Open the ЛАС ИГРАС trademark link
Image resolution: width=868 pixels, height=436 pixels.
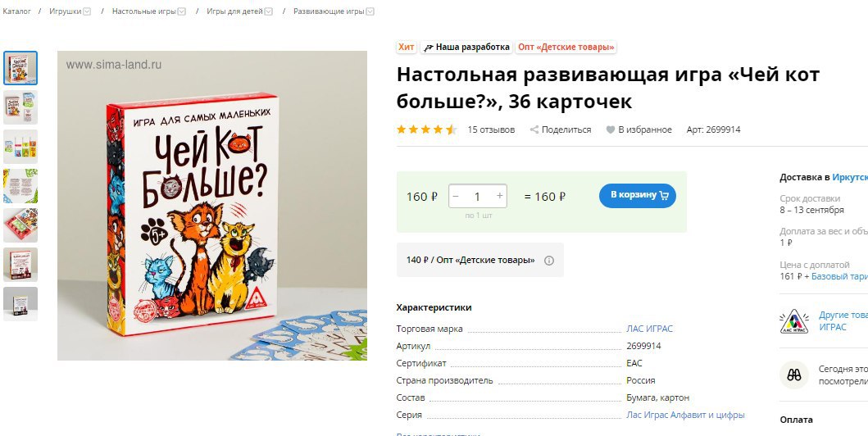click(649, 329)
